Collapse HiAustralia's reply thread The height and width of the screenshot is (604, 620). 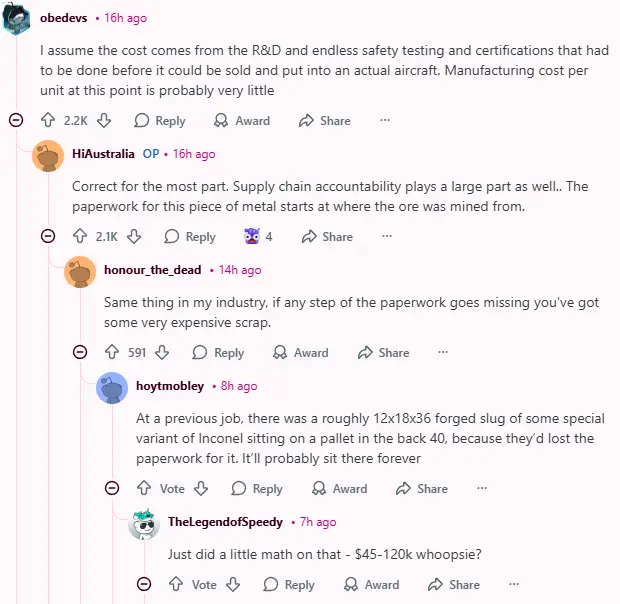click(x=48, y=237)
